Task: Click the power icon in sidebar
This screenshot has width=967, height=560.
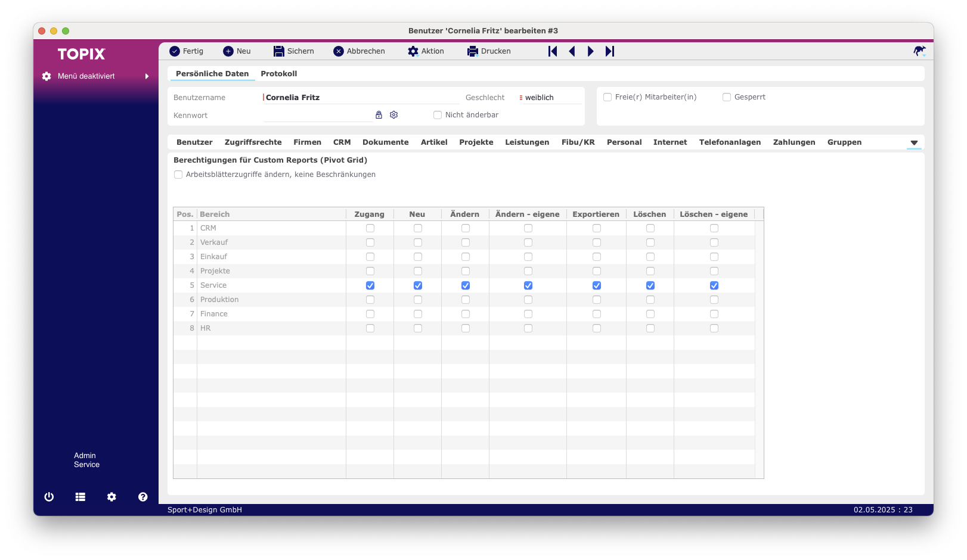Action: (49, 497)
